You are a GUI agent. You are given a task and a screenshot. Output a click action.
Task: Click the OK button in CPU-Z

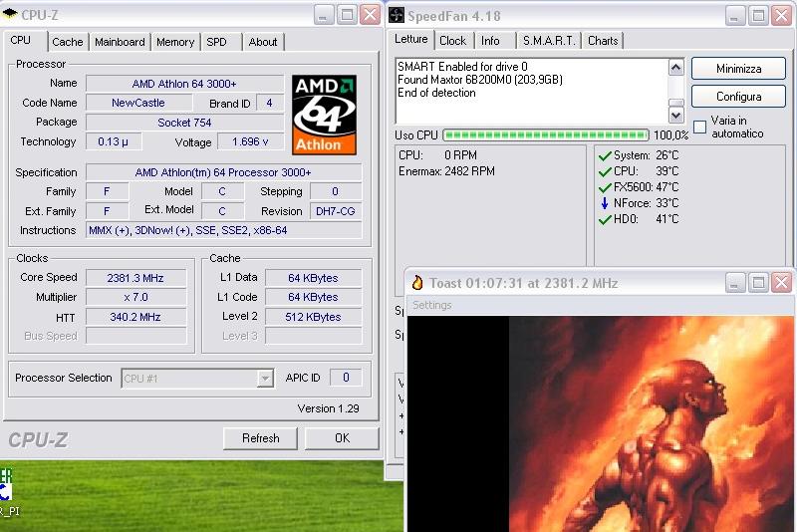click(342, 438)
